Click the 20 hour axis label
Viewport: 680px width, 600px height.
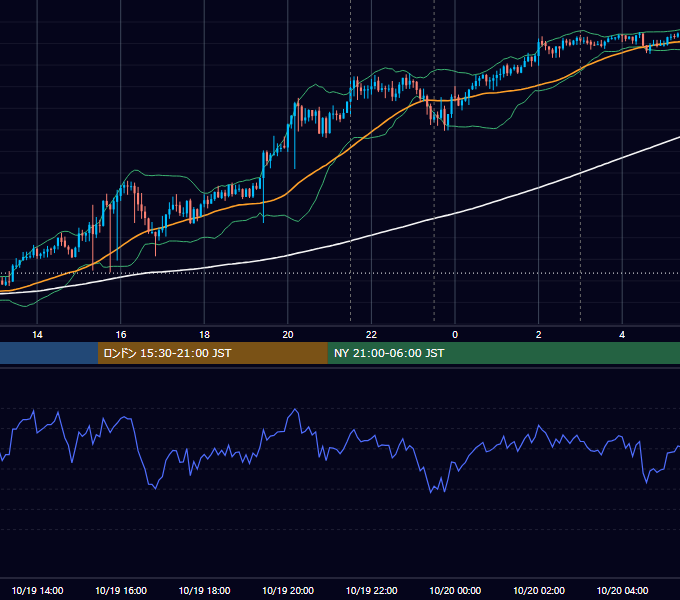pyautogui.click(x=288, y=335)
